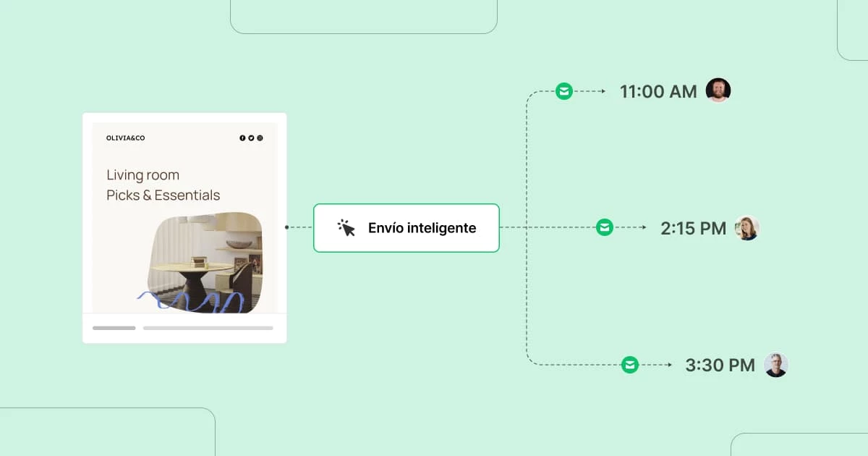Select the avatar beside 2:15 PM

coord(747,228)
